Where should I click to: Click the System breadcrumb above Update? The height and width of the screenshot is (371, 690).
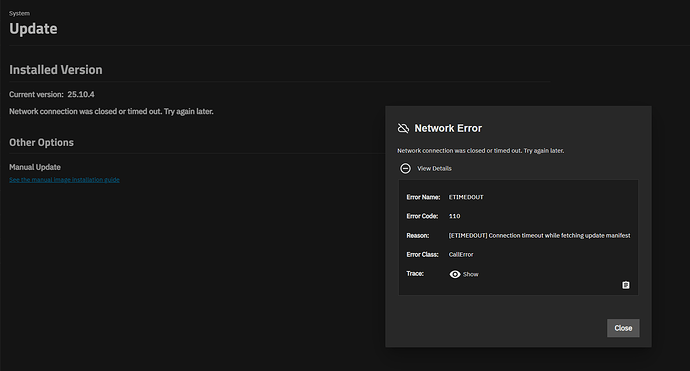pyautogui.click(x=19, y=13)
